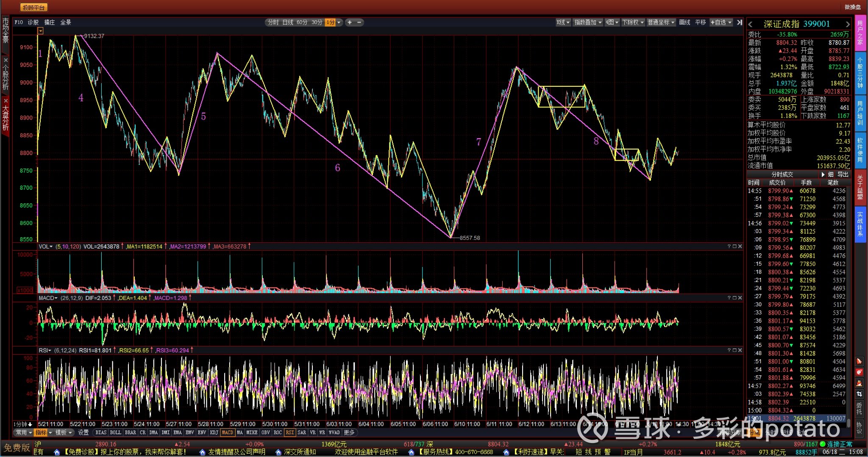Screen dimensions: 868x457
Task: Click house icon beside 深交所通知
Action: click(278, 452)
